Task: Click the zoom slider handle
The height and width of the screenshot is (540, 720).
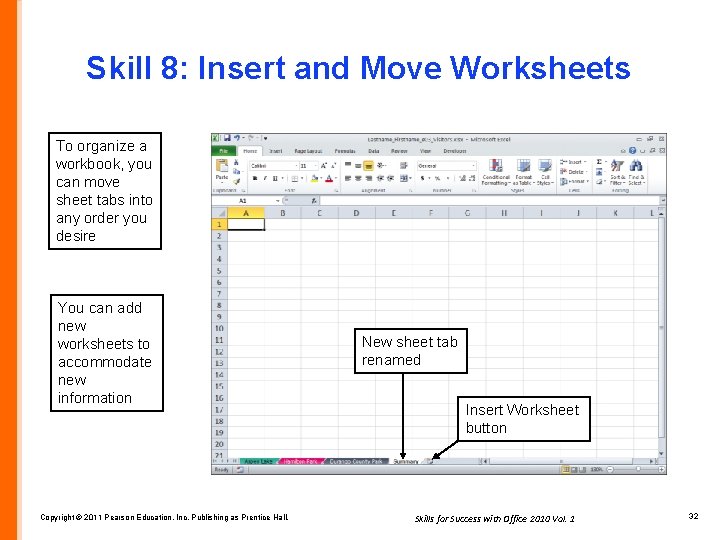Action: (638, 469)
